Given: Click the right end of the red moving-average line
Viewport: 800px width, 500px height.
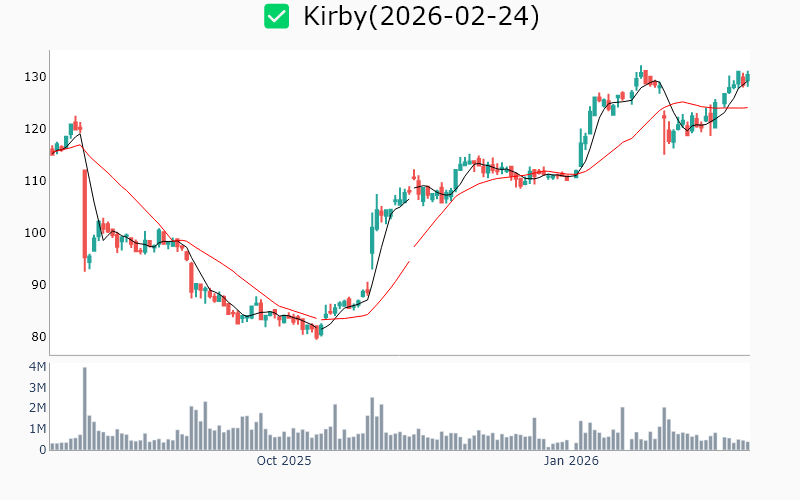Looking at the screenshot, I should pos(747,108).
